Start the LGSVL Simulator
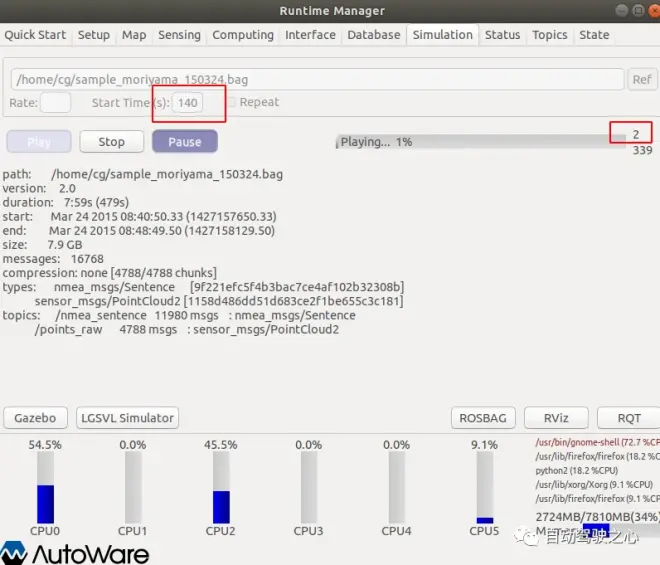The height and width of the screenshot is (565, 660). pyautogui.click(x=128, y=418)
